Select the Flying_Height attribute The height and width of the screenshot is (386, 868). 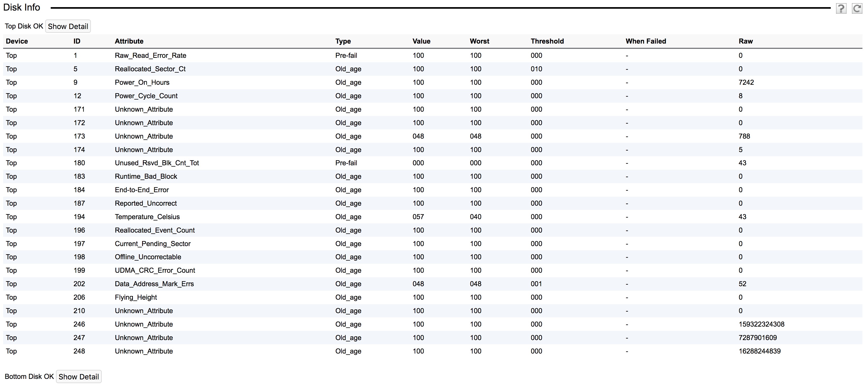pyautogui.click(x=136, y=297)
